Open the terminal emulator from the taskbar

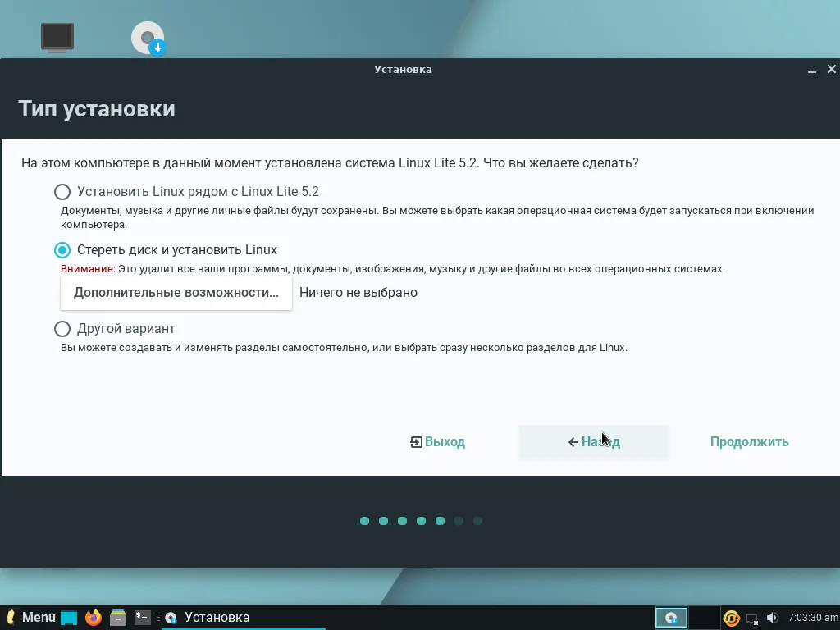tap(141, 617)
